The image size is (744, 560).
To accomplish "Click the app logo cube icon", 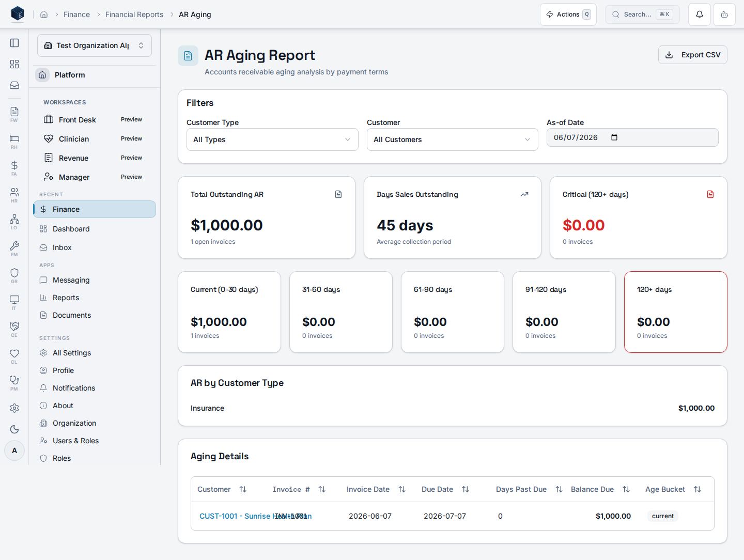I will tap(18, 14).
